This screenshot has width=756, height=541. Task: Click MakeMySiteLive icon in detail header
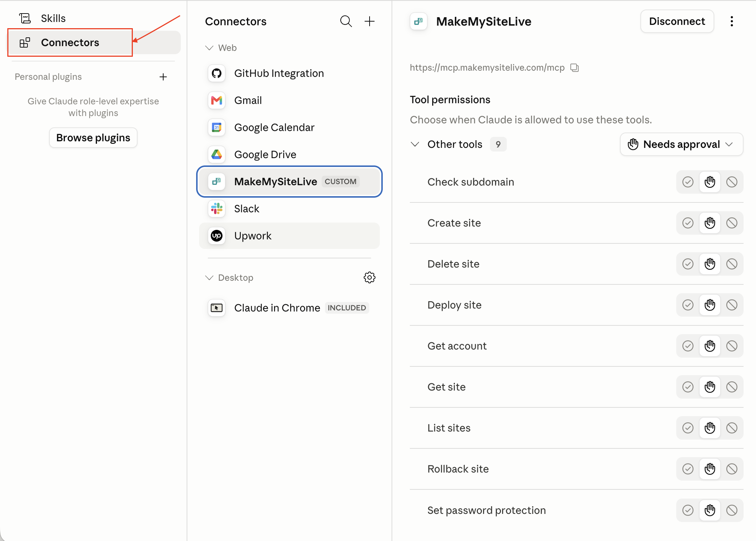click(x=419, y=21)
